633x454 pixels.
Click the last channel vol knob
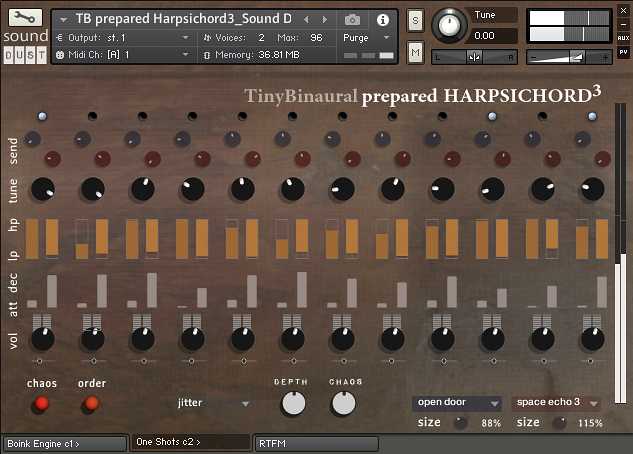tap(592, 339)
